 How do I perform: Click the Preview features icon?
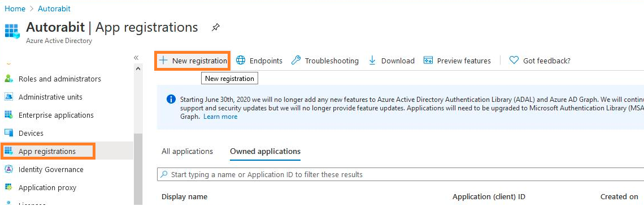click(x=428, y=61)
